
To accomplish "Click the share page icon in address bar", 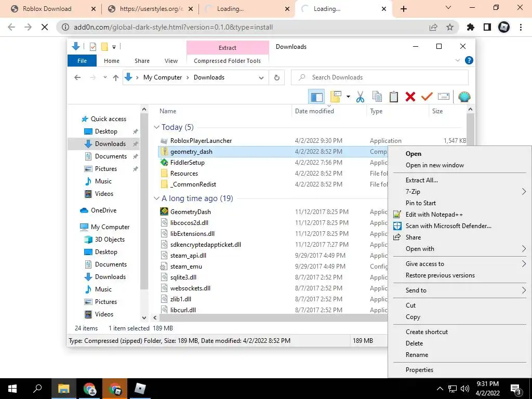I will tap(433, 27).
